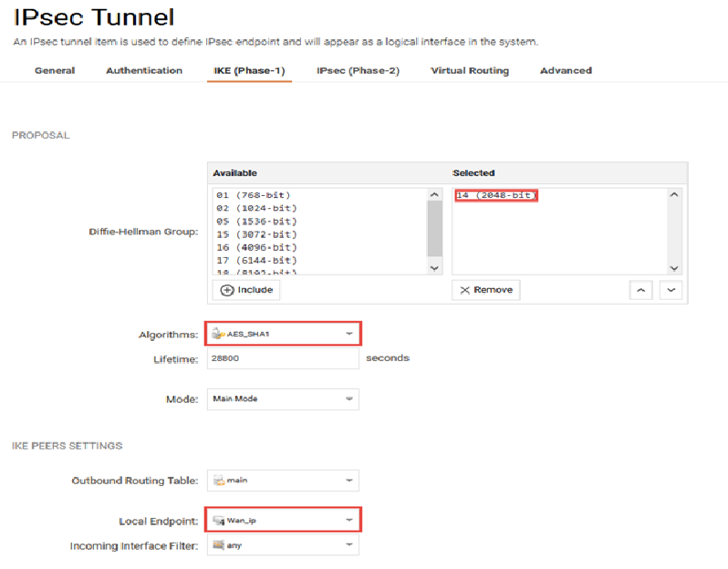Expand the Local Endpoint dropdown

coord(283,520)
